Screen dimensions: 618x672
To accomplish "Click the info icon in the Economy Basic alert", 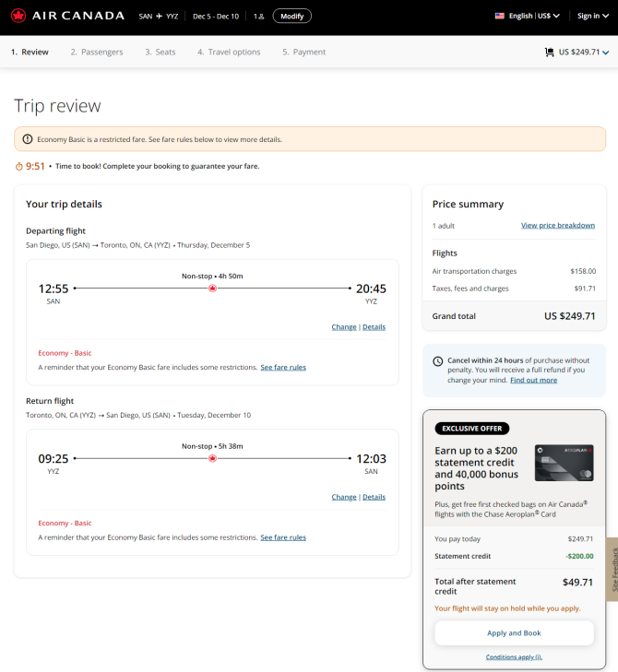I will [x=28, y=139].
